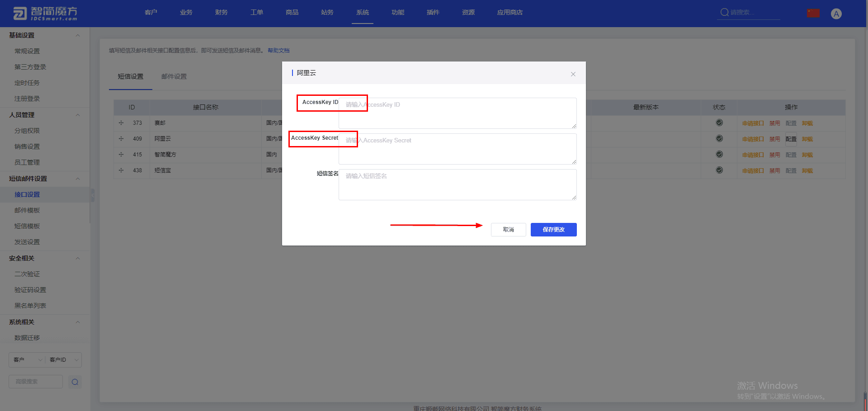Close the 阿里云 dialog with the X icon
868x411 pixels.
coord(573,74)
